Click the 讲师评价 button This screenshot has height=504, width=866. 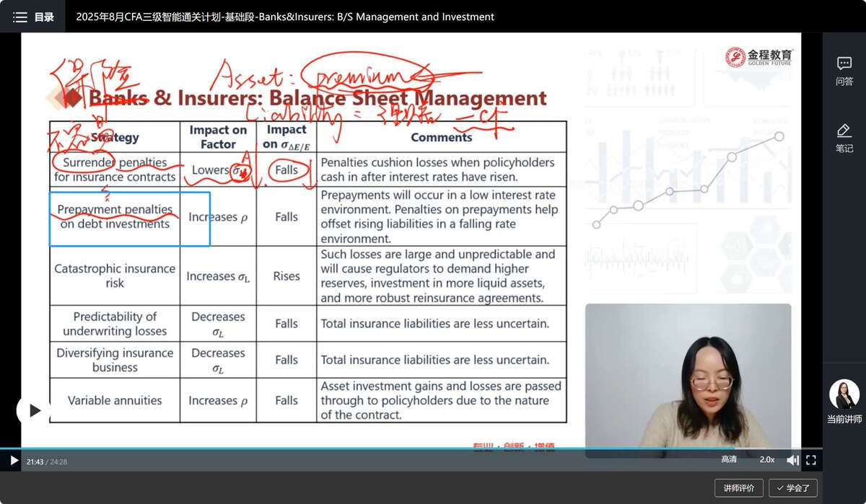(738, 488)
